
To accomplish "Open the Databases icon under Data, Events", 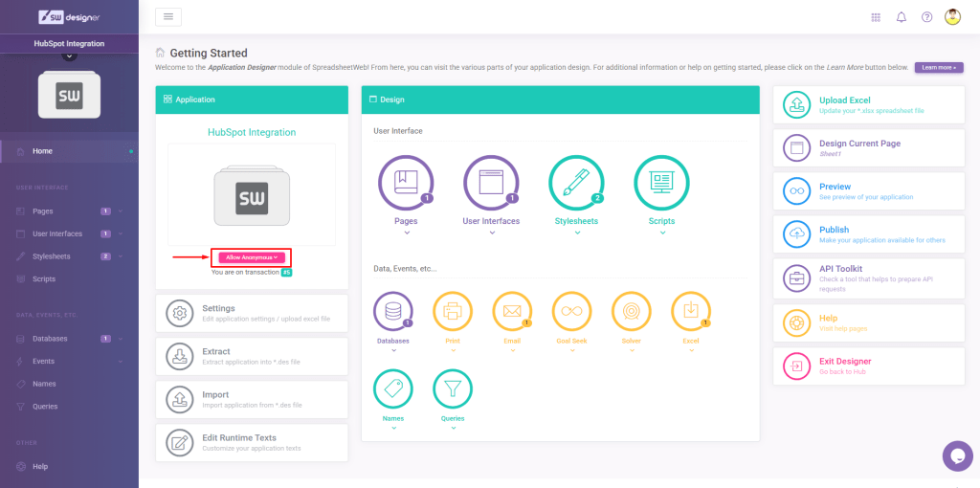I will point(392,311).
